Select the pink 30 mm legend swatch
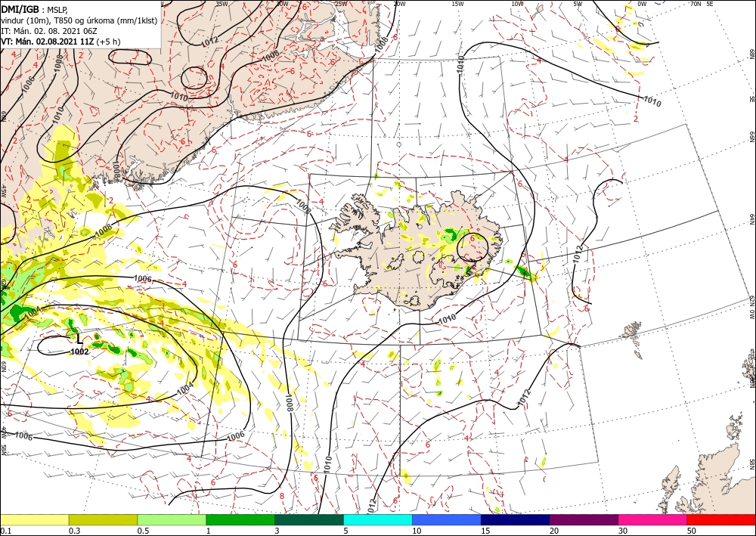 click(653, 519)
